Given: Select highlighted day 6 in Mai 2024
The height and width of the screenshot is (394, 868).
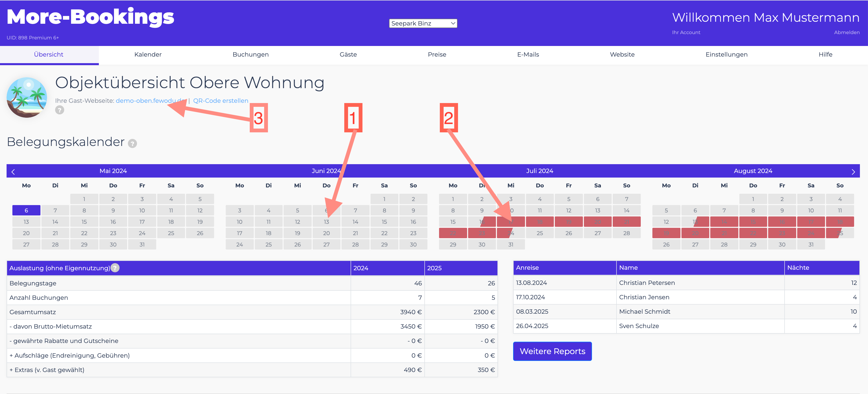Looking at the screenshot, I should pos(26,210).
